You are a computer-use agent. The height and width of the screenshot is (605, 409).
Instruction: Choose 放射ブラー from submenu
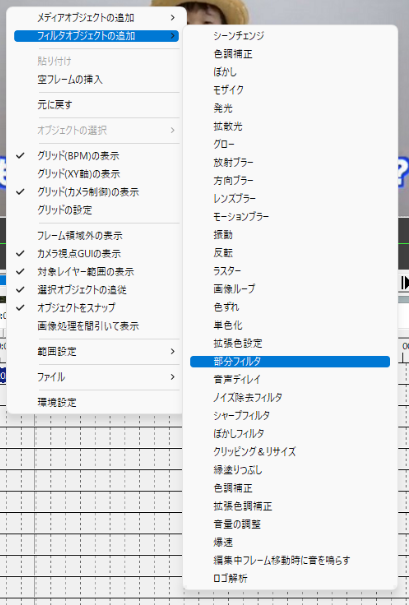coord(290,162)
